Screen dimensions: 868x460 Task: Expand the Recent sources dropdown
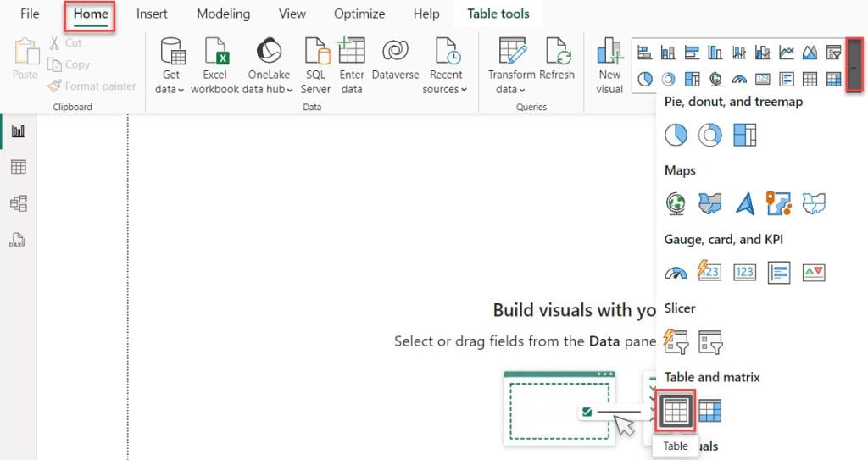click(x=446, y=65)
